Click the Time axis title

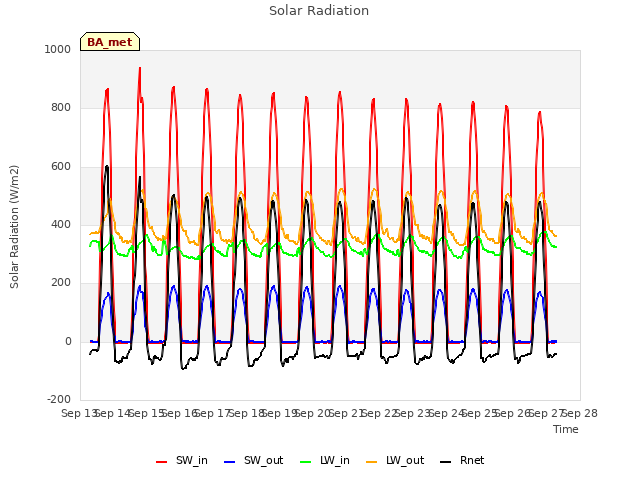pos(566,429)
